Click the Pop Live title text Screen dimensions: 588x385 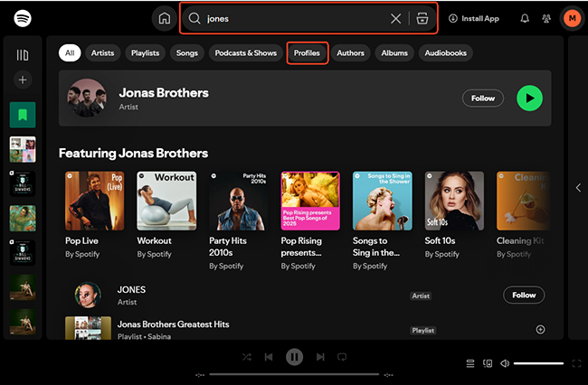(81, 240)
